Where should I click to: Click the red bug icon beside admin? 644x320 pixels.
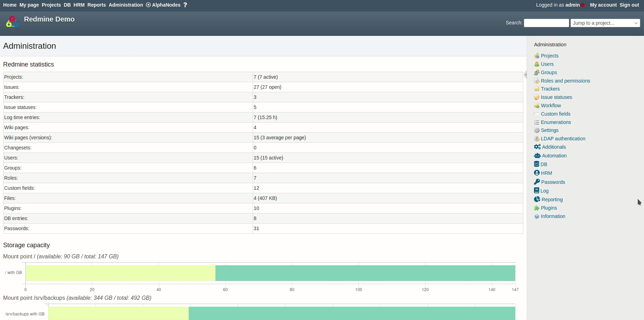point(583,5)
